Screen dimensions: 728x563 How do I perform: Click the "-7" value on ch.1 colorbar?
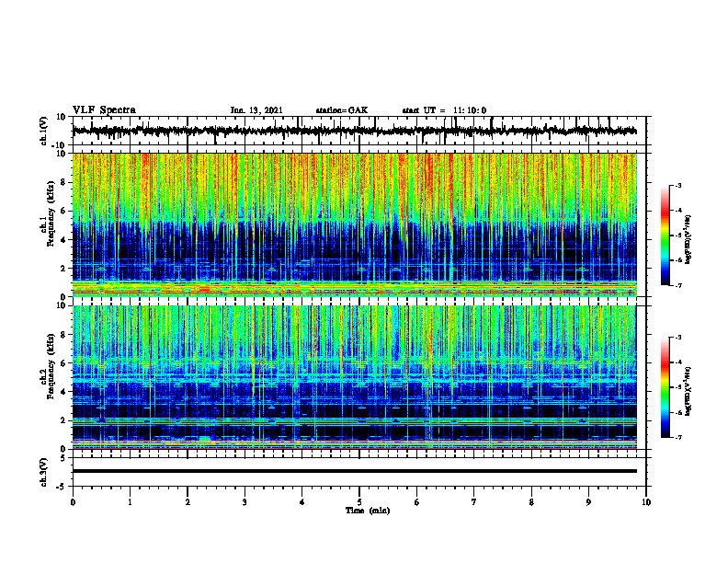pyautogui.click(x=678, y=285)
